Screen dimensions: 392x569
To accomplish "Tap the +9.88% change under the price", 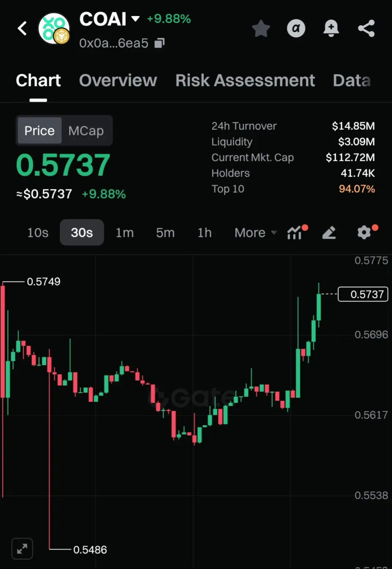I will point(104,194).
